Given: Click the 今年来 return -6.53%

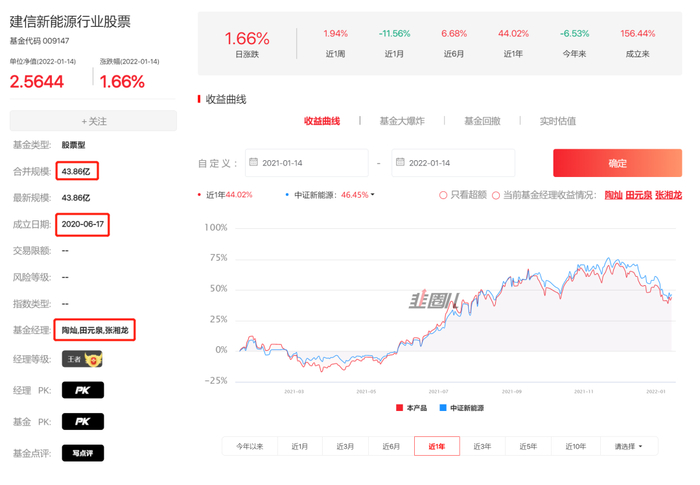Looking at the screenshot, I should 574,33.
